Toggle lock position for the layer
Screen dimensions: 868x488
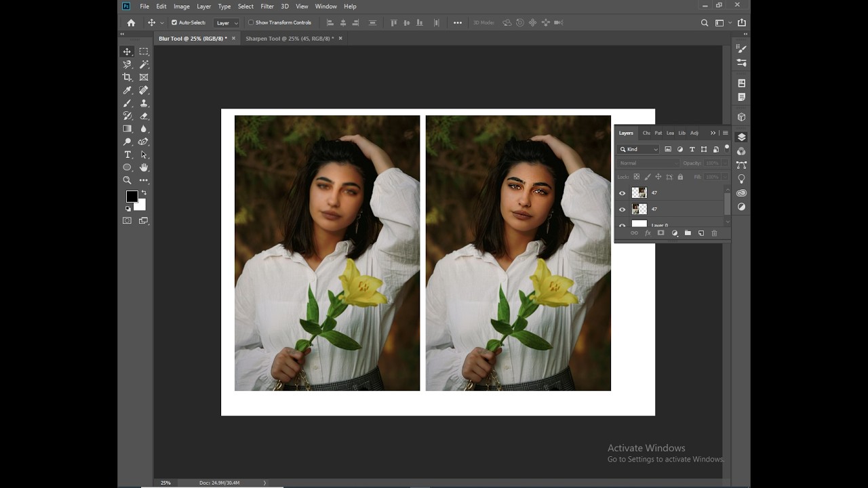658,177
